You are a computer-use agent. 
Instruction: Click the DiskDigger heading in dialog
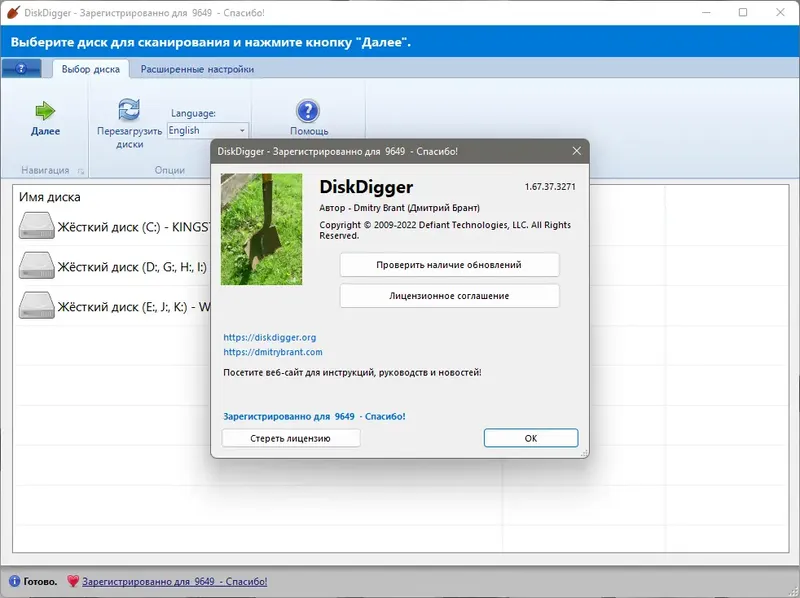tap(366, 187)
